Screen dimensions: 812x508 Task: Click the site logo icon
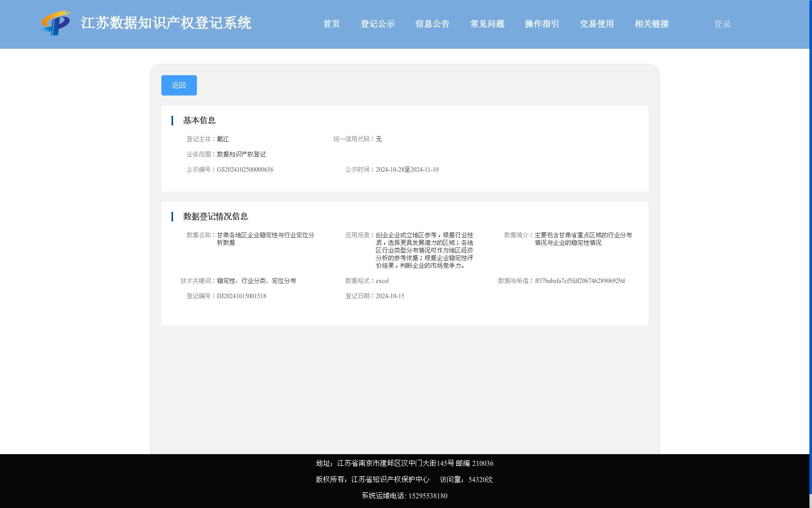point(55,23)
